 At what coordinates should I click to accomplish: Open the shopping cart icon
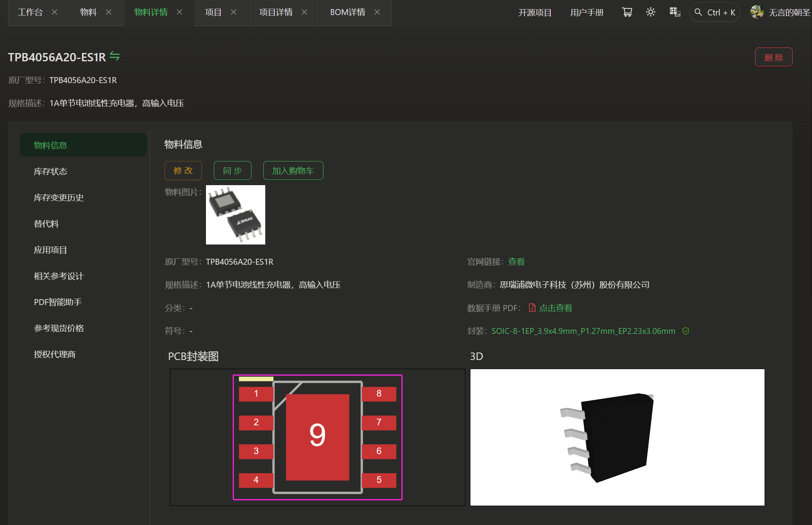(627, 12)
